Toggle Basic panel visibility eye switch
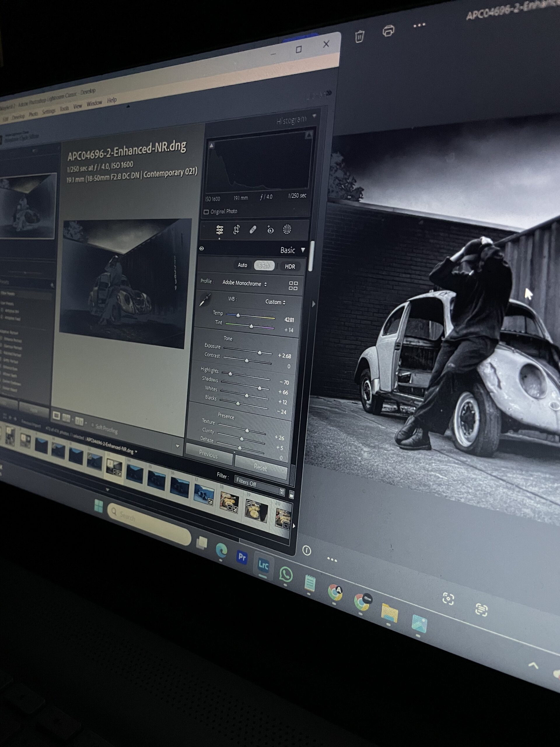 [x=202, y=249]
